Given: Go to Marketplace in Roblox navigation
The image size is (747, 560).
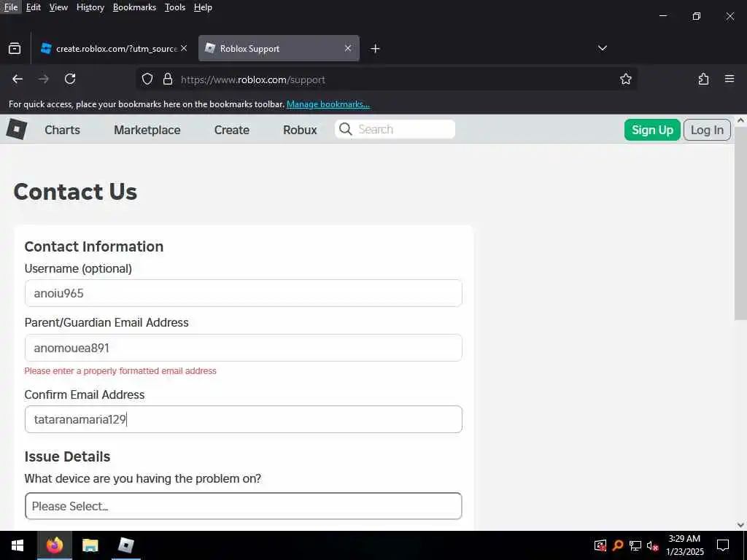Looking at the screenshot, I should 147,130.
